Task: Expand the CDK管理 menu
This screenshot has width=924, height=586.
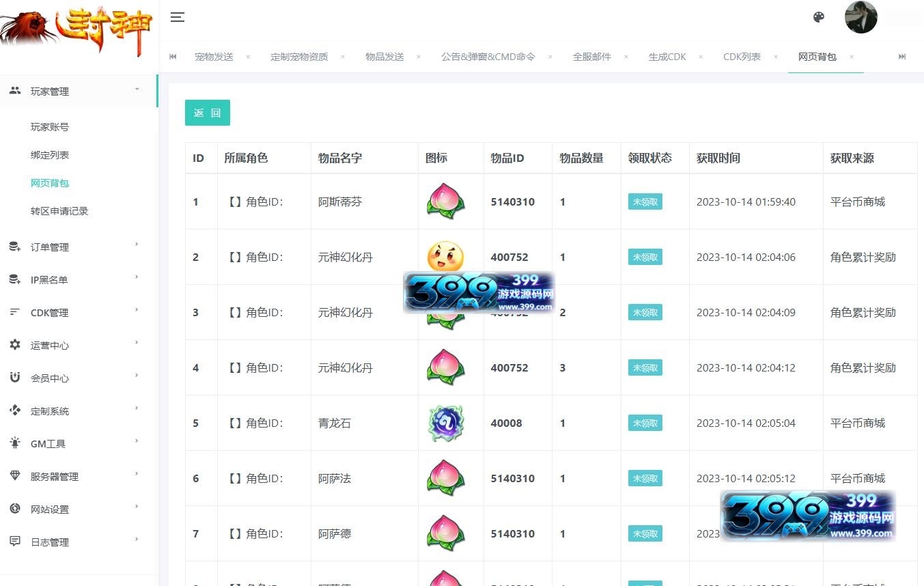Action: (137, 309)
